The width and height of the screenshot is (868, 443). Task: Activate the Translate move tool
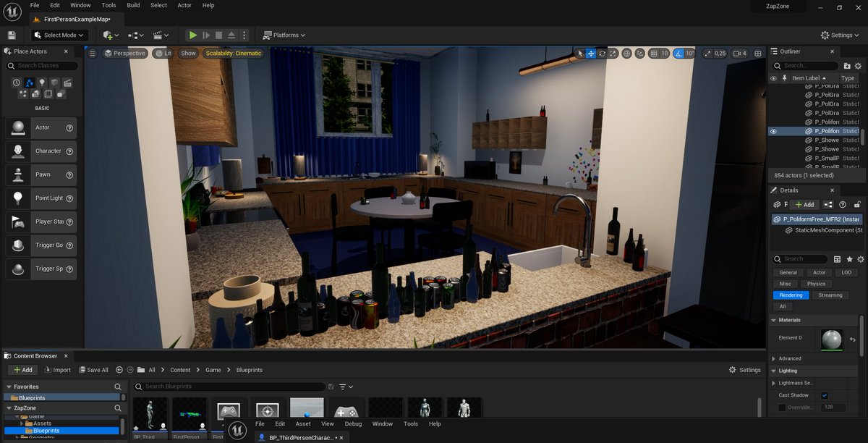[x=591, y=54]
